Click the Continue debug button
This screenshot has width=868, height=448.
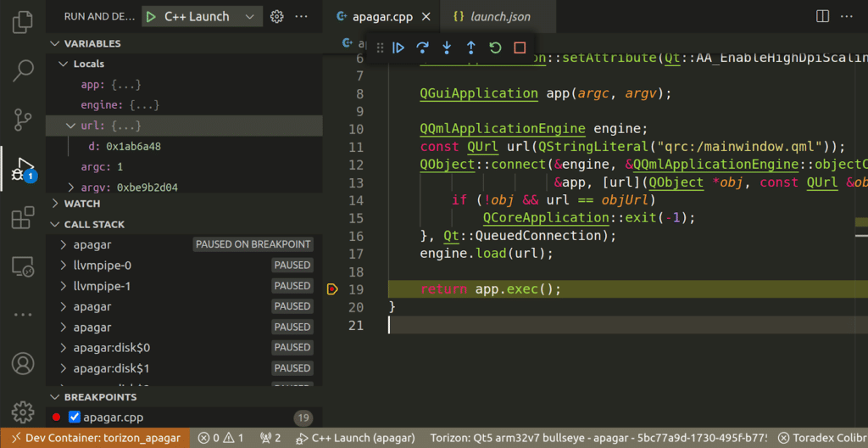click(x=398, y=48)
